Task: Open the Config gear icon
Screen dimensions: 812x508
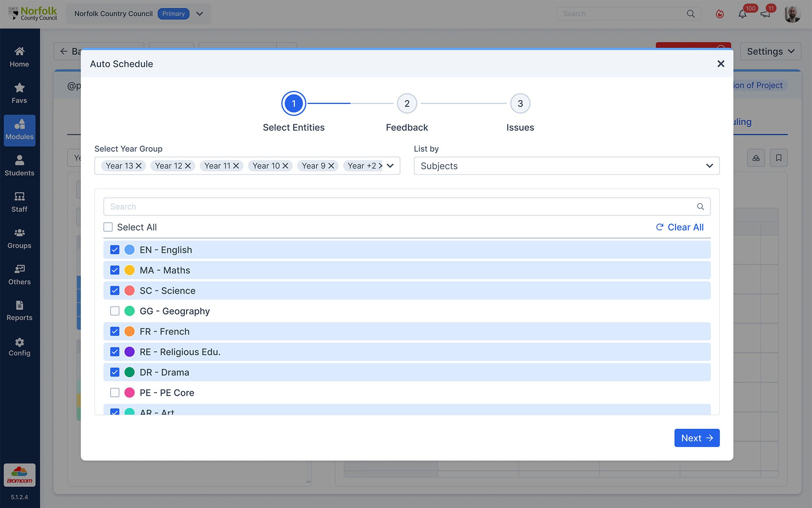Action: pos(19,342)
